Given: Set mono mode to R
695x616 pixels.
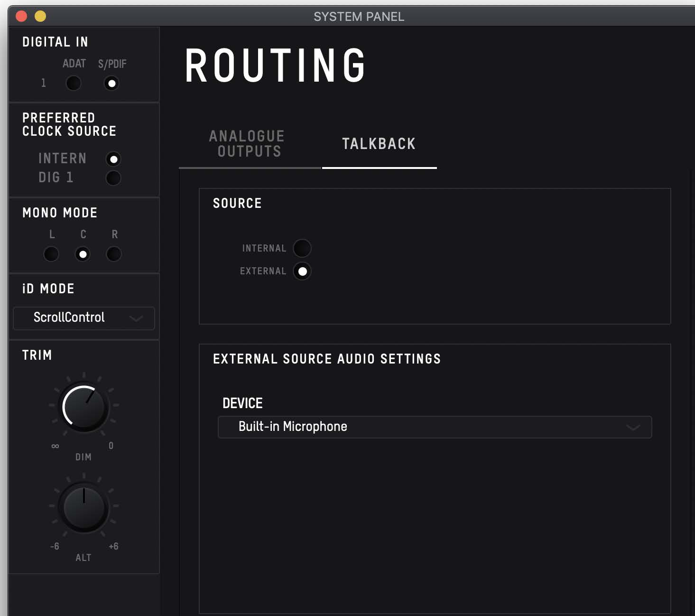Looking at the screenshot, I should pos(114,254).
